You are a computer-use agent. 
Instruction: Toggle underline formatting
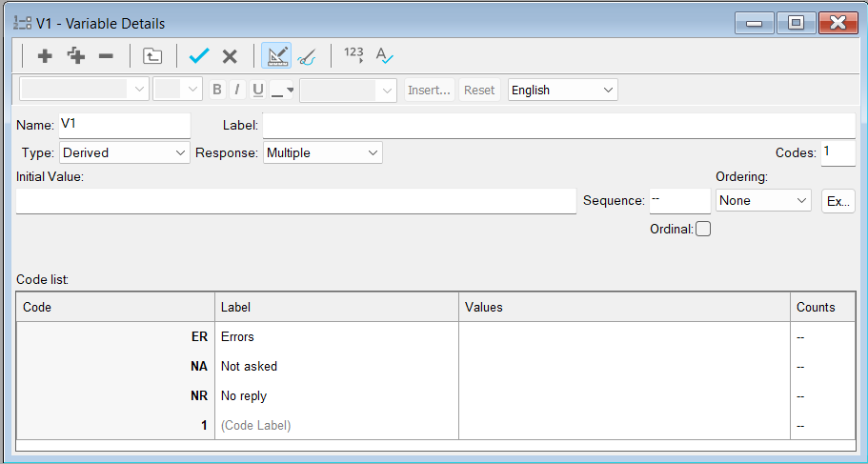click(257, 90)
